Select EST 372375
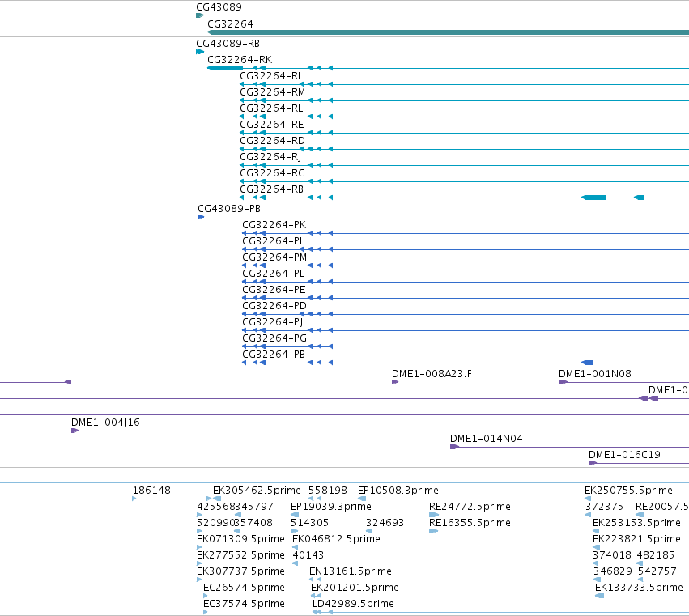The height and width of the screenshot is (616, 689). 604,507
